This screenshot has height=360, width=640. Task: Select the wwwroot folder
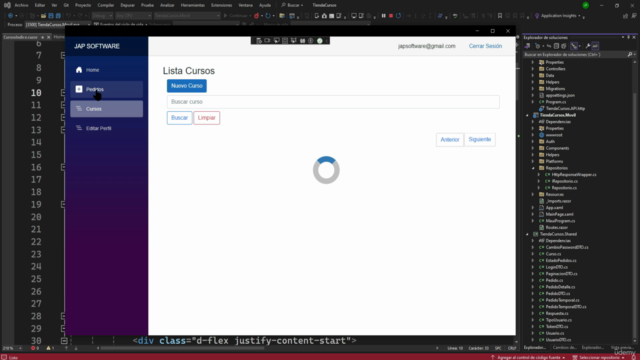pyautogui.click(x=554, y=135)
